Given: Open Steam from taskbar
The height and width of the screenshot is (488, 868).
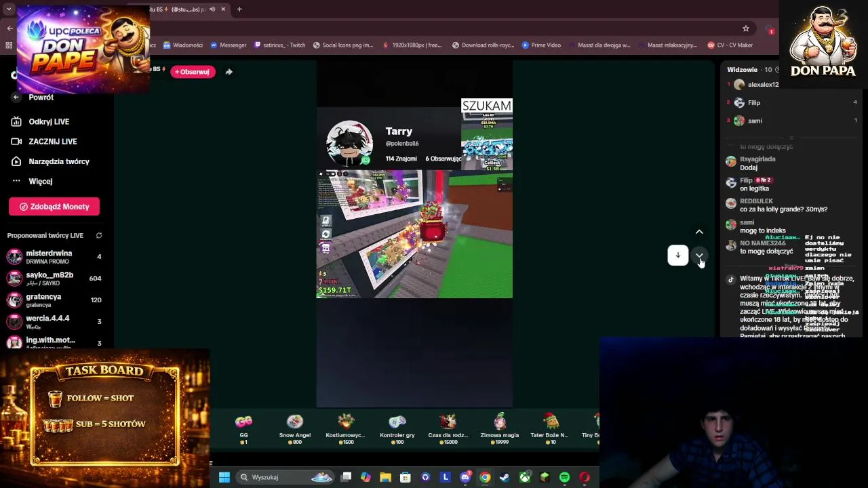Looking at the screenshot, I should point(505,477).
